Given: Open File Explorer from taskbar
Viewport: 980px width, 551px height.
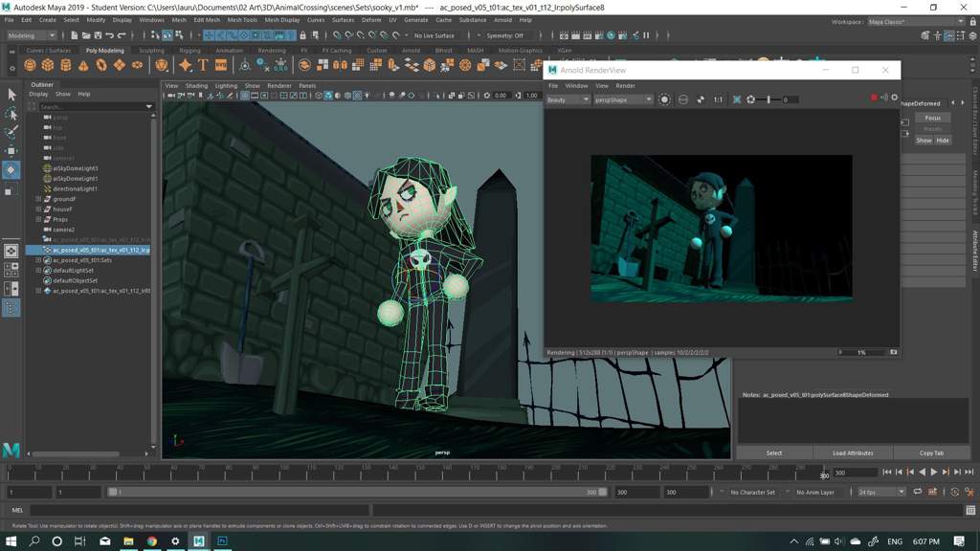Looking at the screenshot, I should 129,541.
